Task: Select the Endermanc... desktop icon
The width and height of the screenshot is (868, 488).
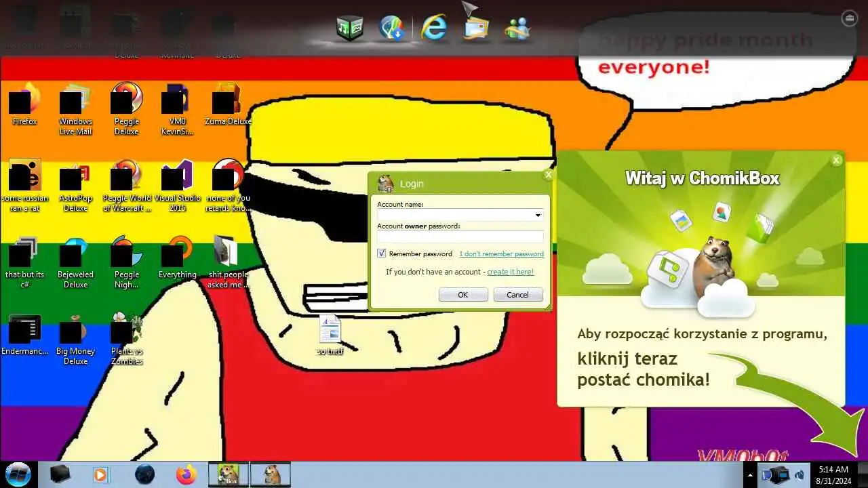Action: [24, 334]
